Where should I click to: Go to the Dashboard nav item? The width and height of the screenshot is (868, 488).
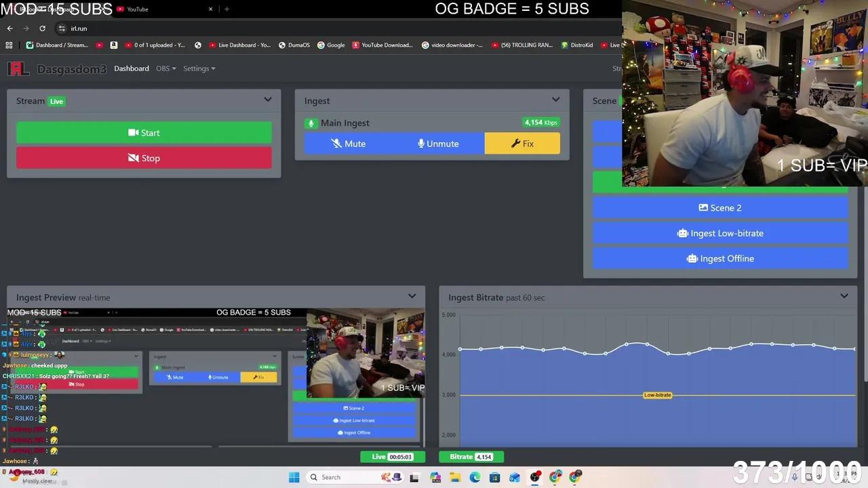[132, 68]
